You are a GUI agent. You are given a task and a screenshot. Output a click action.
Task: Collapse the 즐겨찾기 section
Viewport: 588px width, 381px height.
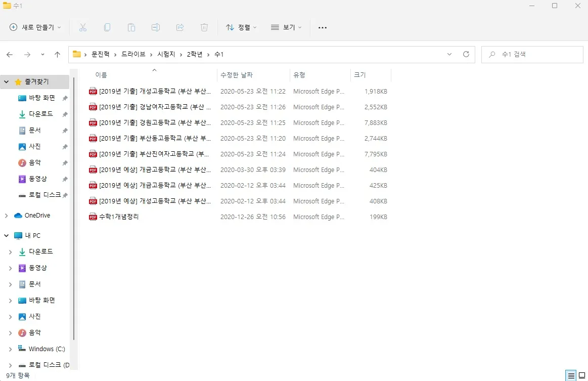coord(7,81)
